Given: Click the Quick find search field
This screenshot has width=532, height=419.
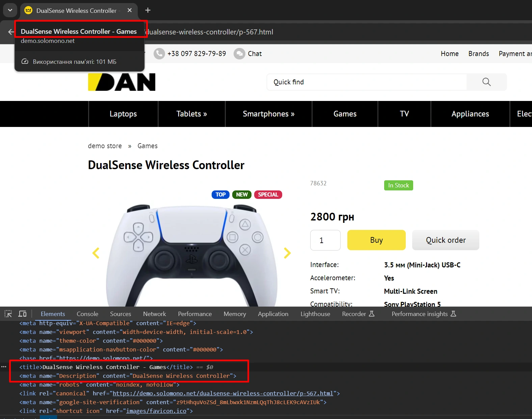Looking at the screenshot, I should point(366,82).
